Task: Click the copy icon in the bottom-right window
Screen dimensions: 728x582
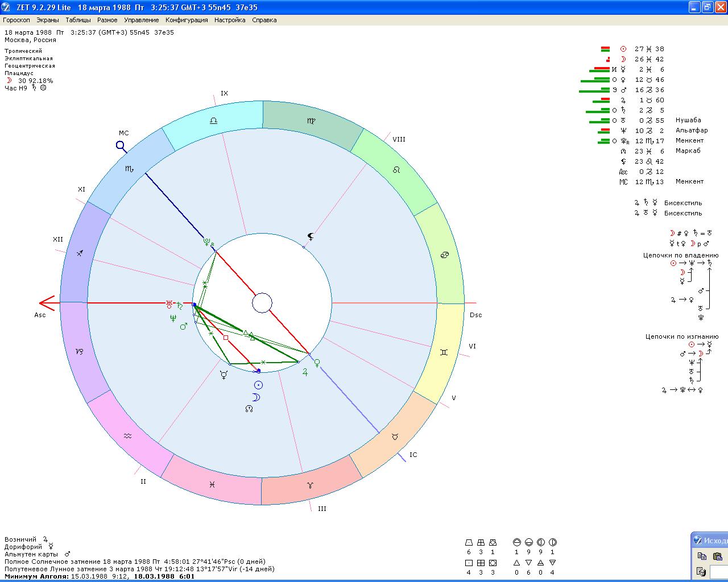Action: 702,556
